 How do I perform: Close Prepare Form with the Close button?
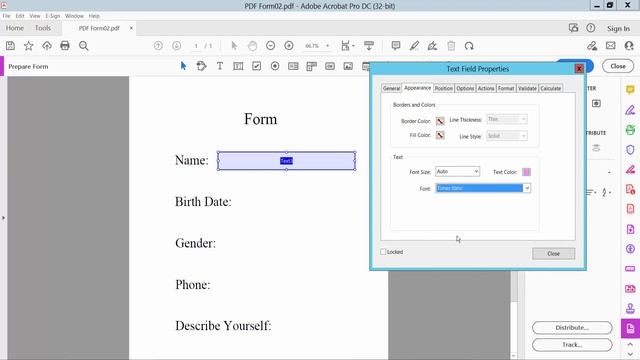(x=618, y=66)
